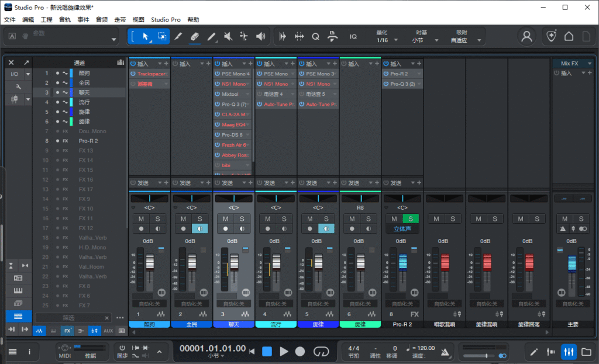This screenshot has height=364, width=599.
Task: Open the Studio Pro menu
Action: point(166,19)
